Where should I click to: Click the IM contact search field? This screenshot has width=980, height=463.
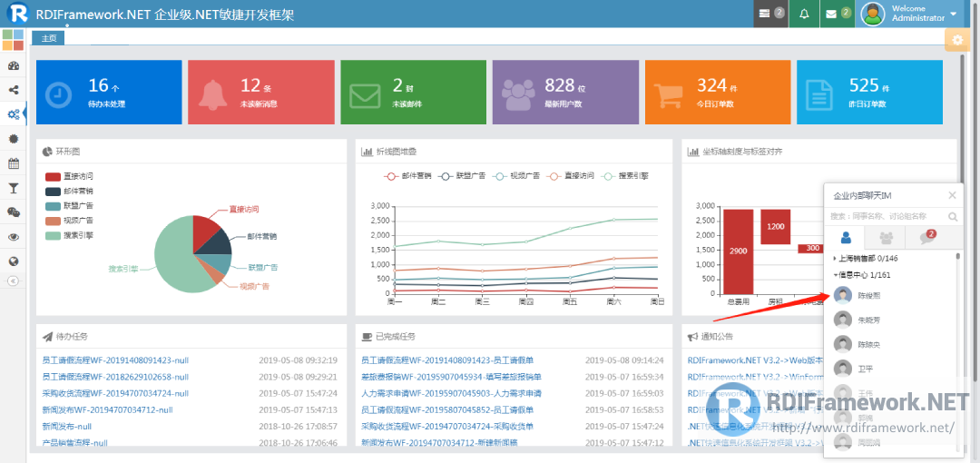(886, 217)
